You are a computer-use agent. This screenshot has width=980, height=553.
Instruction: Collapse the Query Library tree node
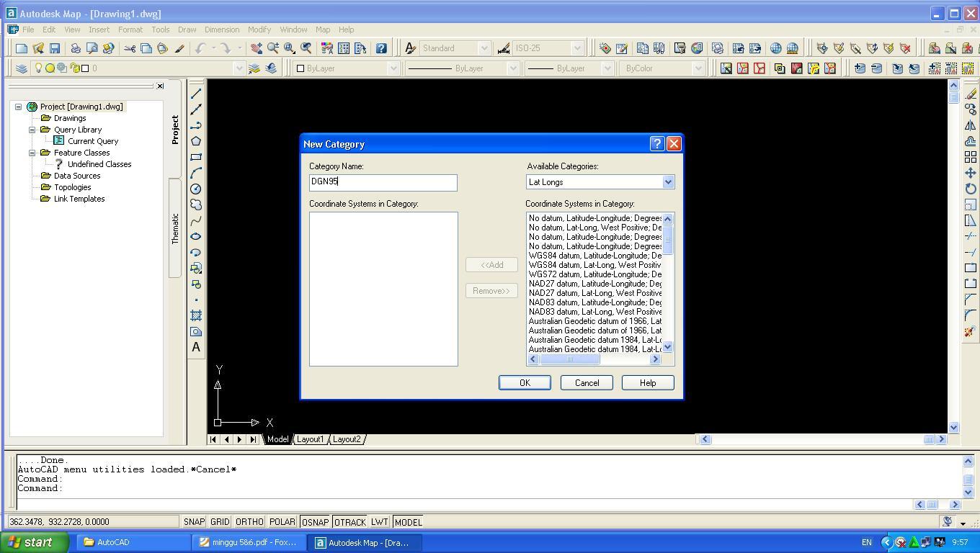(32, 130)
